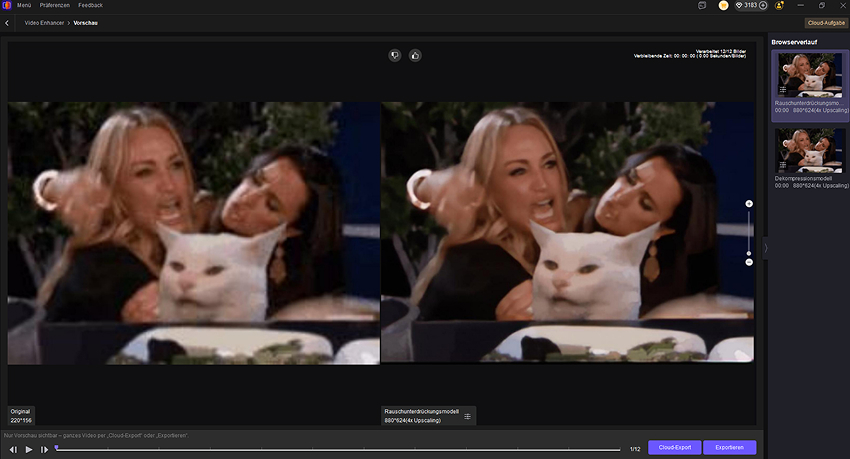Add credits with the plus next to 3183
The width and height of the screenshot is (850, 459).
point(763,5)
